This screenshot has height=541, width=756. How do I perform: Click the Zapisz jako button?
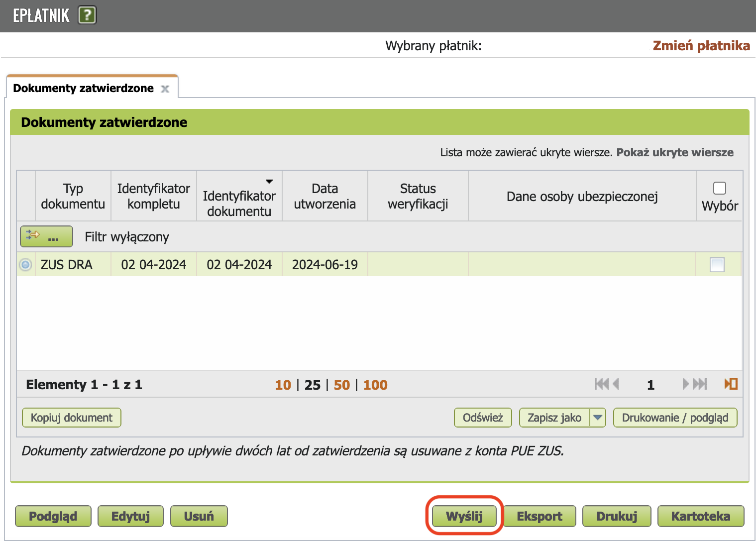pos(554,418)
